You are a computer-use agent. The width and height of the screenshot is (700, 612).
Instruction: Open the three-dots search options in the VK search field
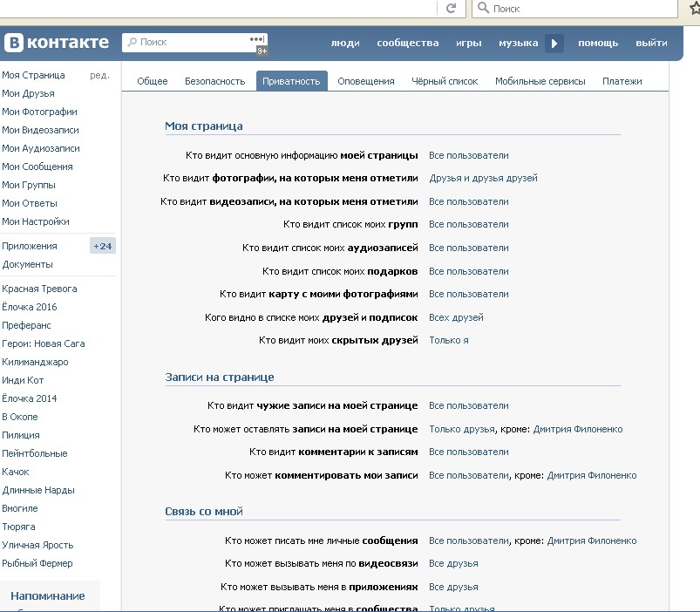(x=256, y=40)
